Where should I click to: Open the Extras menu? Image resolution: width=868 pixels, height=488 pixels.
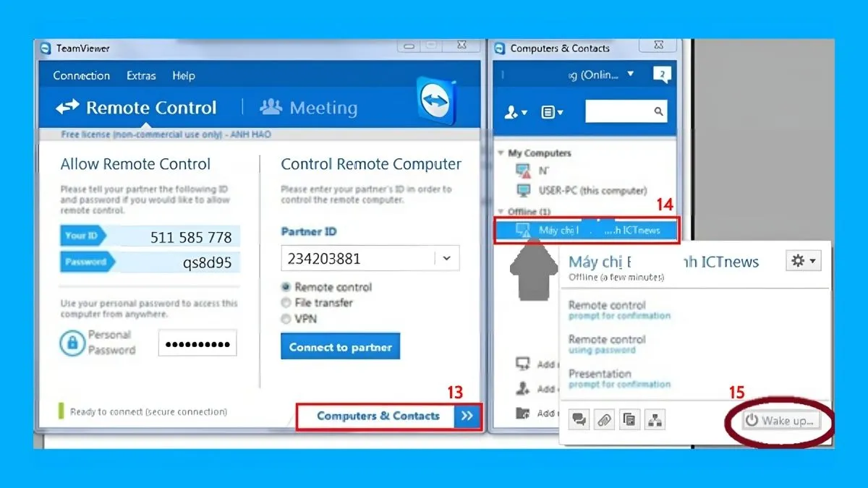(140, 75)
